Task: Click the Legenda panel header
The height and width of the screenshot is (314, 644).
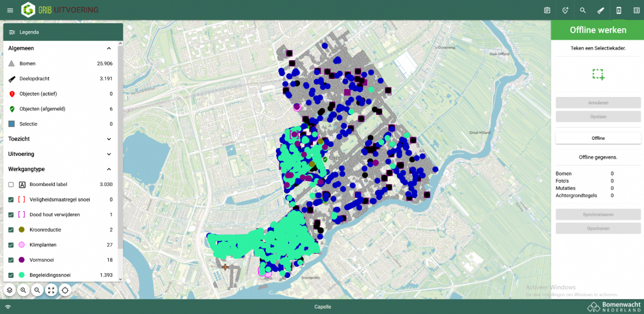Action: 63,32
